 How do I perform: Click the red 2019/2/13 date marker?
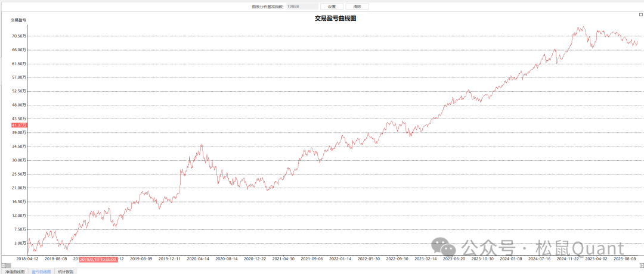pos(98,259)
